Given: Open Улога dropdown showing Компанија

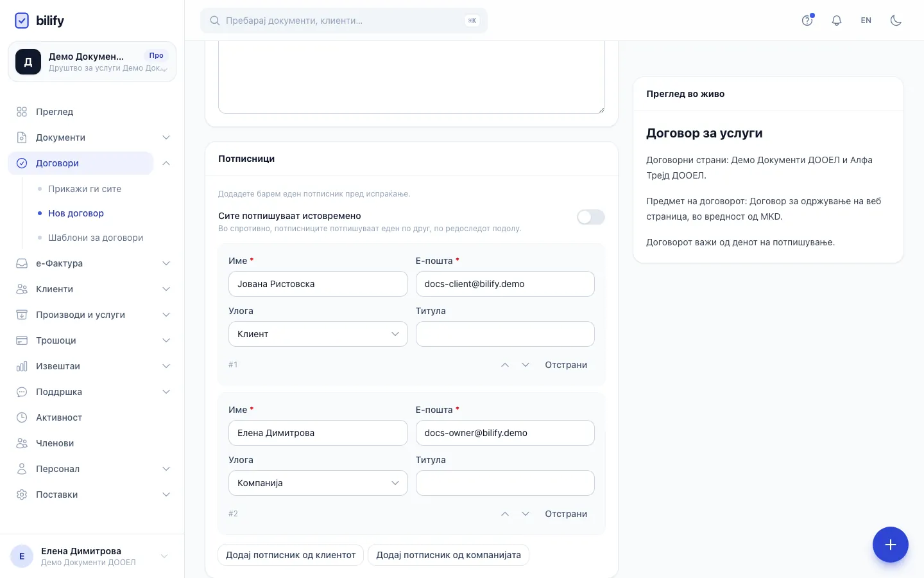Looking at the screenshot, I should pyautogui.click(x=318, y=483).
